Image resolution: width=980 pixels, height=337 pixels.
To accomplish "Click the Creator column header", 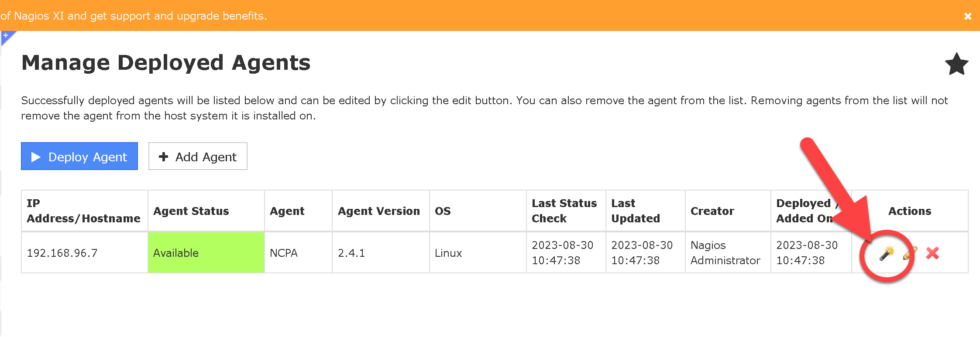I will pyautogui.click(x=712, y=211).
